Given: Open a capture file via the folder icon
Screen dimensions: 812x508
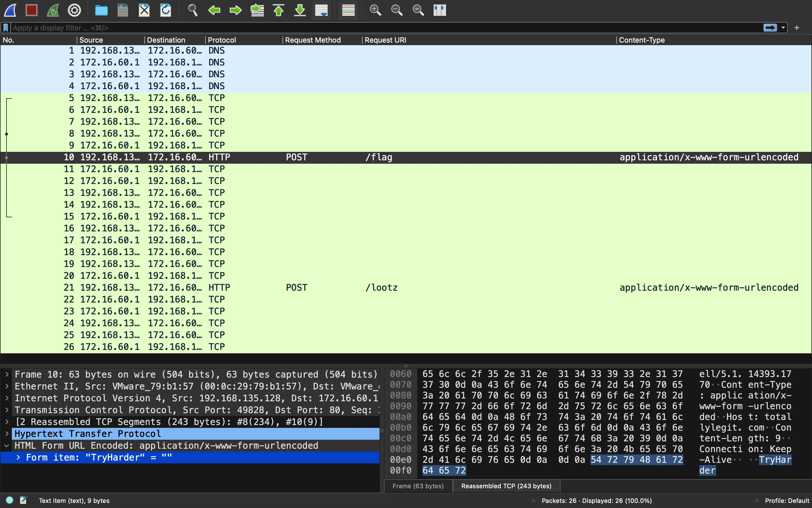Looking at the screenshot, I should (x=101, y=10).
